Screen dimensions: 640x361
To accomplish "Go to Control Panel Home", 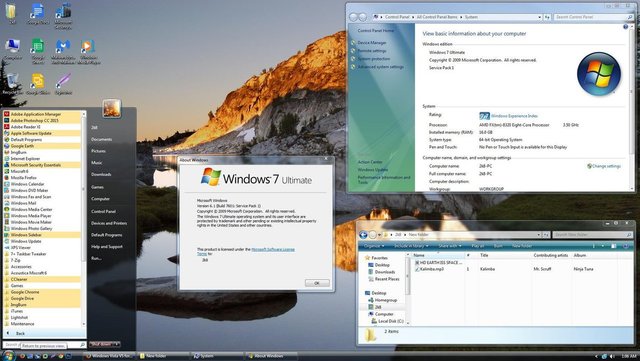I will [x=376, y=31].
